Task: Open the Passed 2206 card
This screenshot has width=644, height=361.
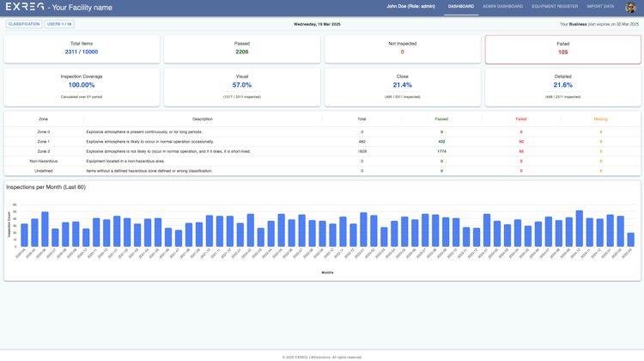Action: [x=242, y=49]
